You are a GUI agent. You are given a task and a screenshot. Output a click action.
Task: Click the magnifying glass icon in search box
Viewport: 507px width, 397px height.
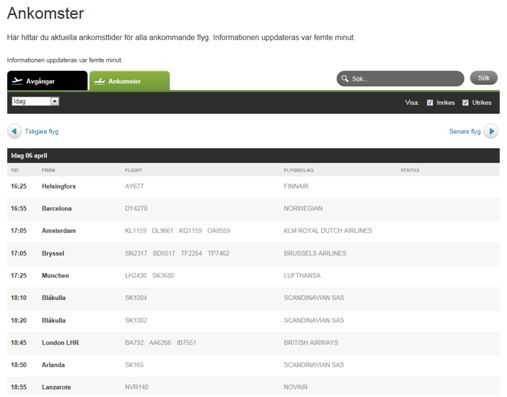tap(345, 79)
